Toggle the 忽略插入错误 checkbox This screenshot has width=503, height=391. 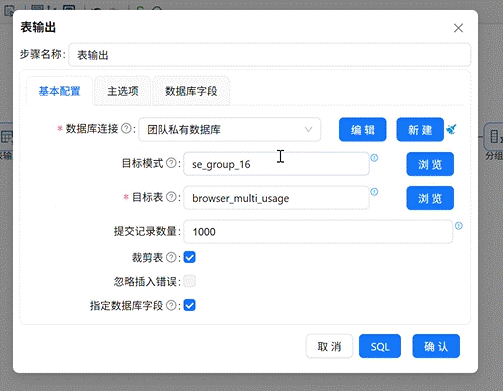(190, 281)
